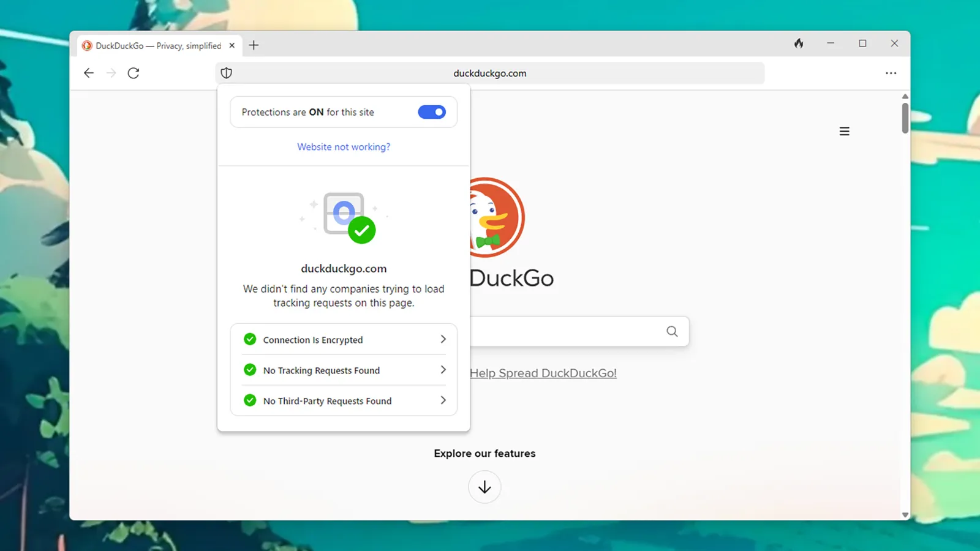Click the No Tracking Requests Found label

[322, 370]
